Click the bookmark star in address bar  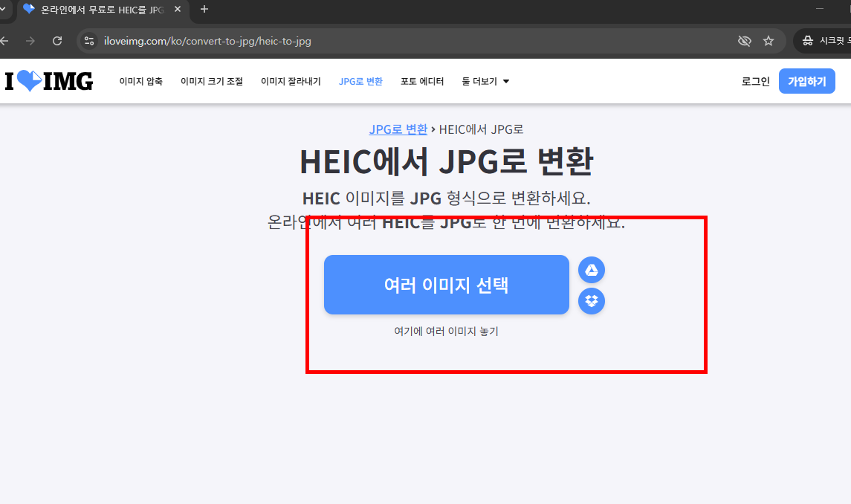(x=769, y=42)
